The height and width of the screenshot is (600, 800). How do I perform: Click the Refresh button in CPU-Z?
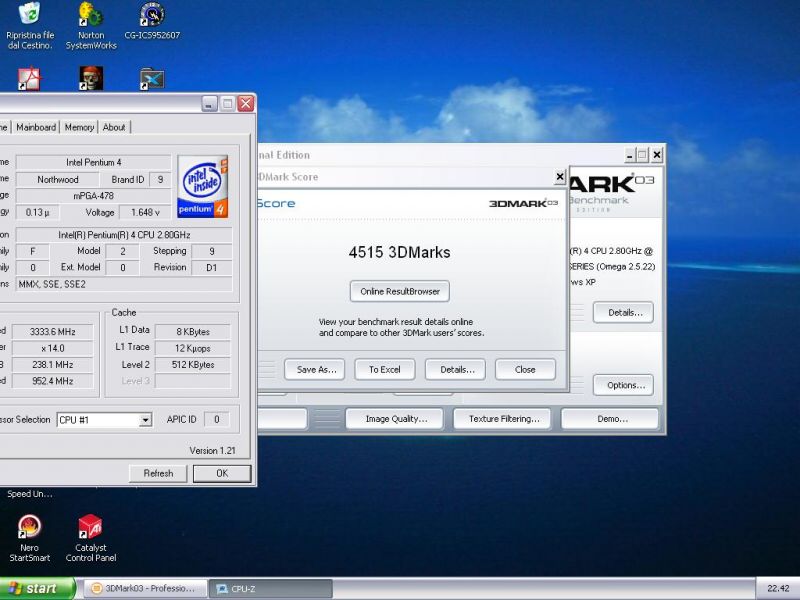pyautogui.click(x=158, y=473)
